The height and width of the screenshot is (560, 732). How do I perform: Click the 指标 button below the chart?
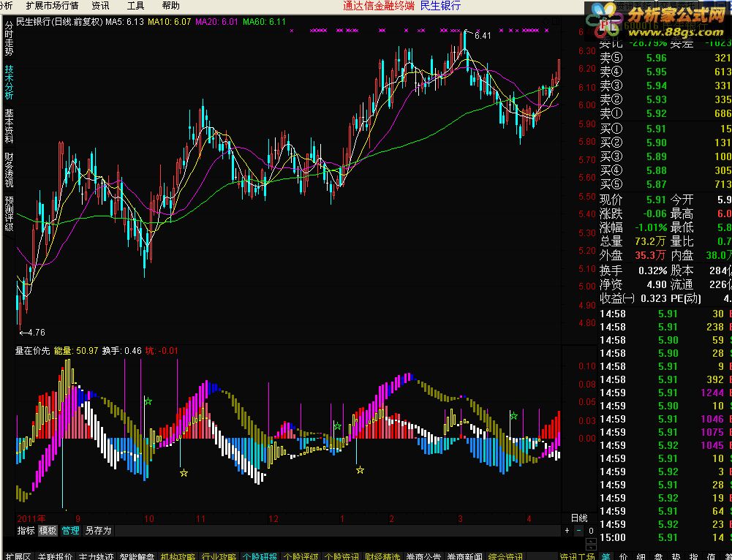tap(26, 531)
